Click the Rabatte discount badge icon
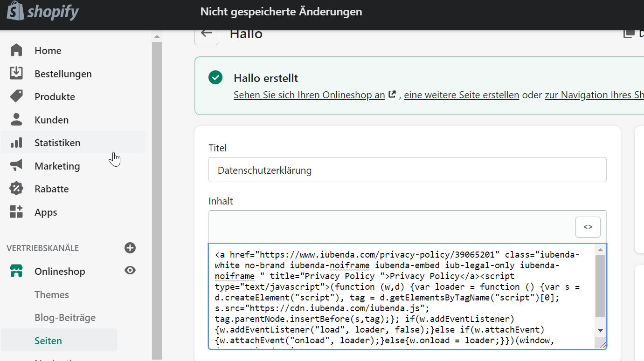Viewport: 644px width, 361px height. click(x=16, y=189)
